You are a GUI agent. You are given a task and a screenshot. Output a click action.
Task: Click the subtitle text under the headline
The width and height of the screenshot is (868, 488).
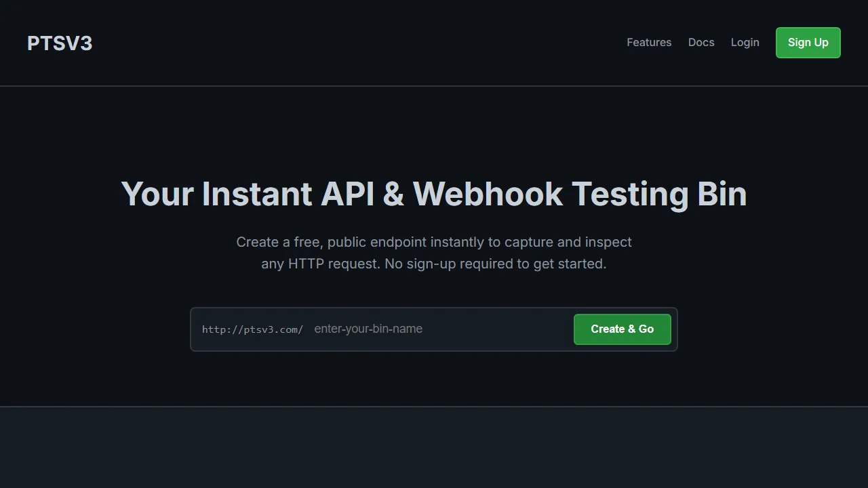(x=433, y=252)
